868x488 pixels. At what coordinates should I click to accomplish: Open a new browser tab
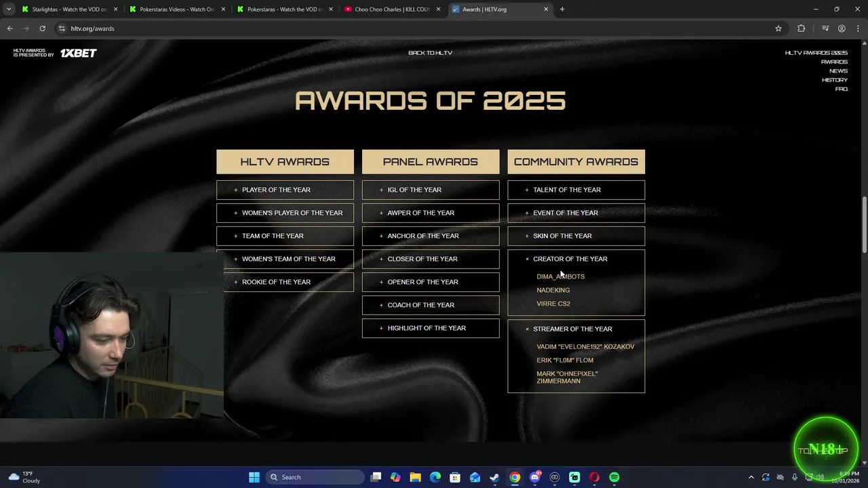[562, 9]
